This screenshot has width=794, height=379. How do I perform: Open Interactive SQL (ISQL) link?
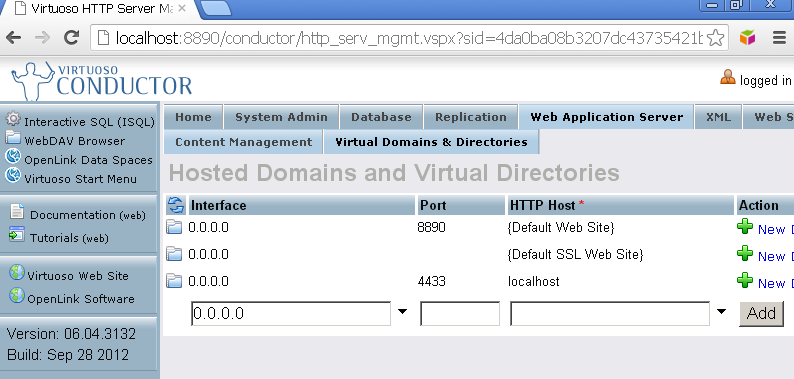pos(89,122)
